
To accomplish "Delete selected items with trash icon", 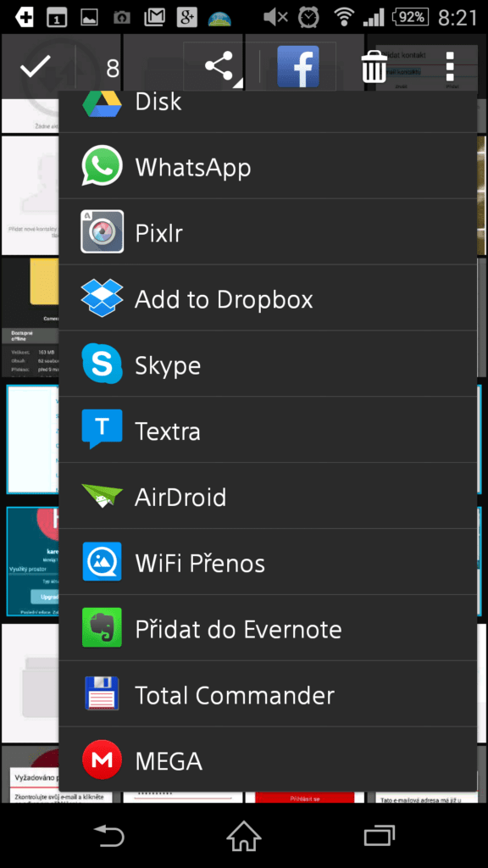I will [x=374, y=66].
